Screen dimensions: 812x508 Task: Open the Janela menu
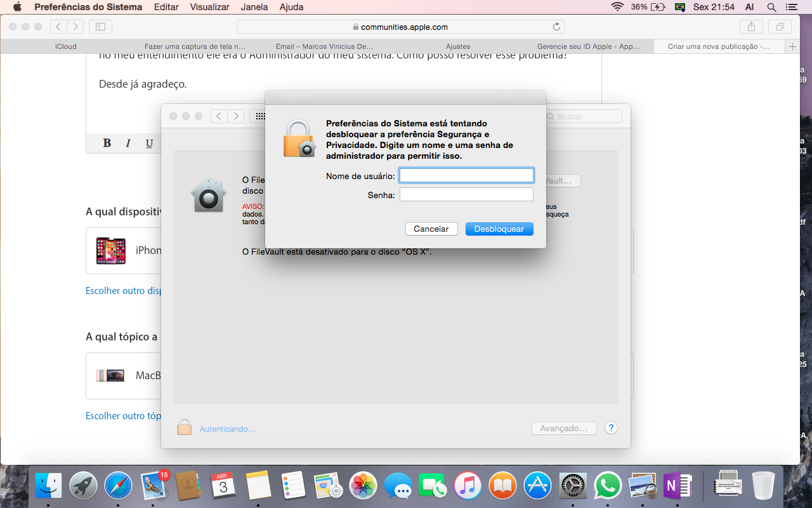click(x=254, y=7)
